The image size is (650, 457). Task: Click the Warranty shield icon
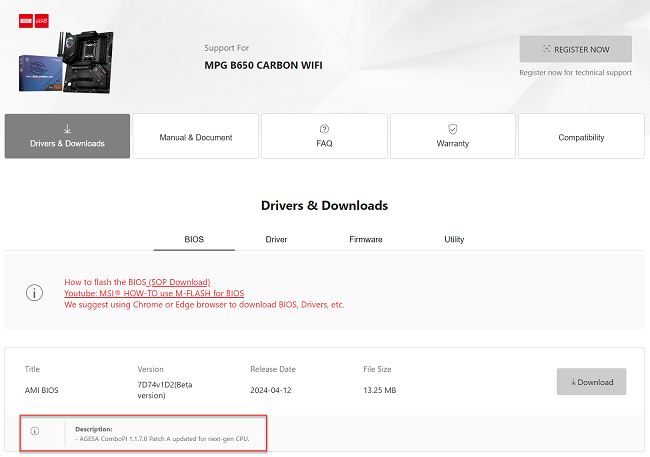[453, 129]
